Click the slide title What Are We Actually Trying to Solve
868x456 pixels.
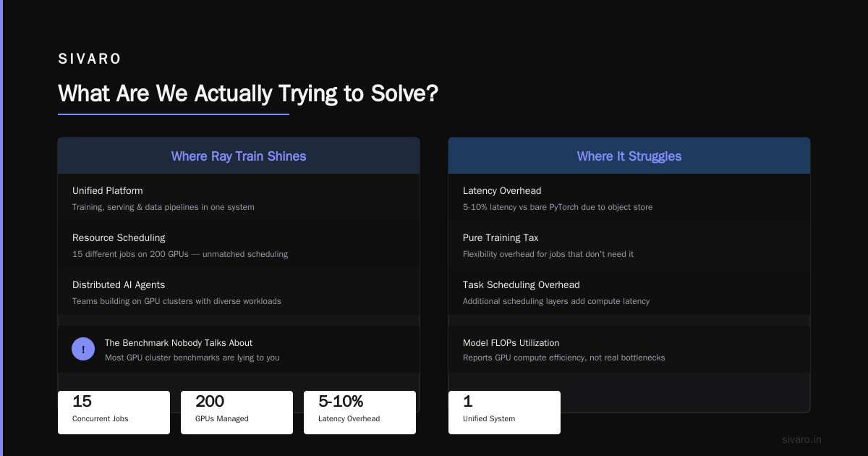pos(248,94)
